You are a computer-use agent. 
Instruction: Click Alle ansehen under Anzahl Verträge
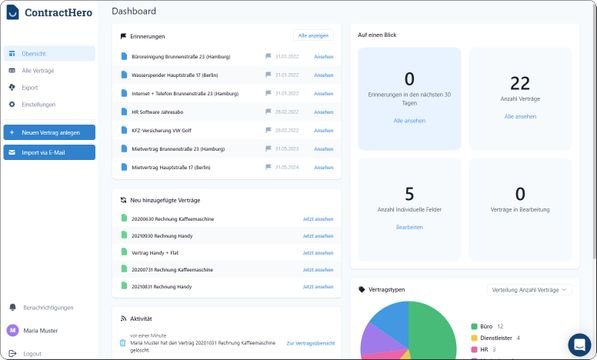[x=520, y=116]
